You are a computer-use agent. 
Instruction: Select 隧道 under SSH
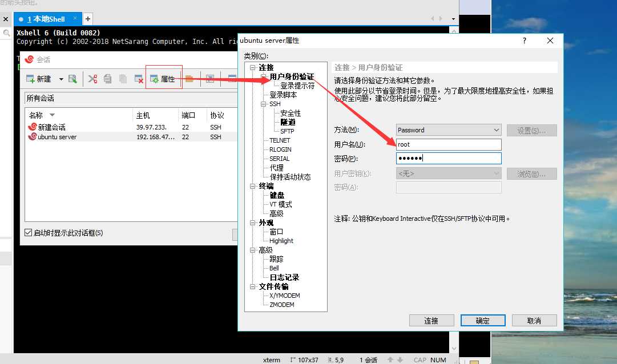(x=288, y=122)
